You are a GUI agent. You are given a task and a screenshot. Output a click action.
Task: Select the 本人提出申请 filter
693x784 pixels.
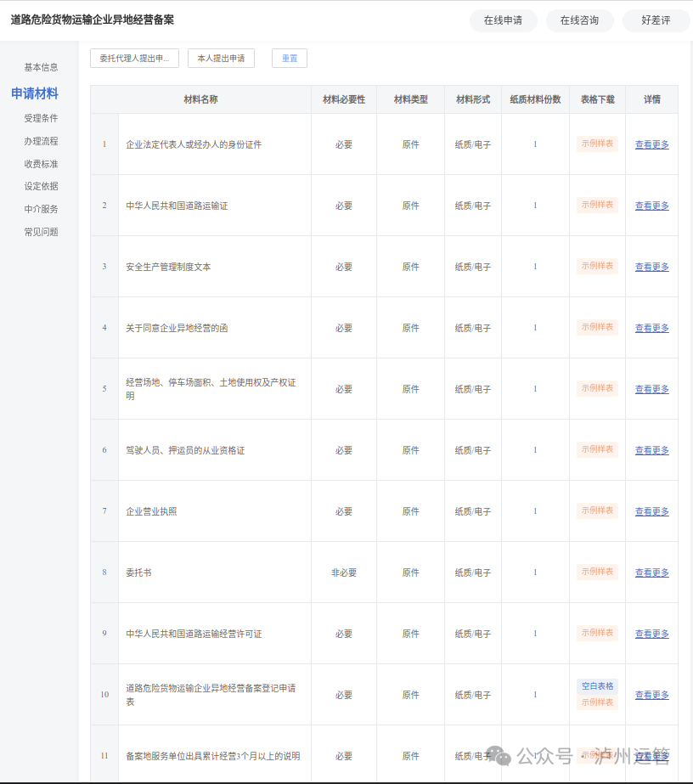[x=221, y=58]
